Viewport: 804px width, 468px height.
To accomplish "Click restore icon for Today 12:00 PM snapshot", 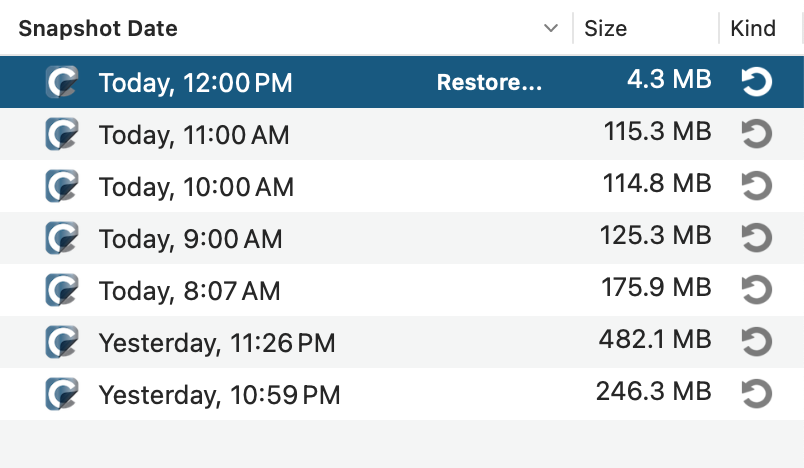I will (x=757, y=82).
